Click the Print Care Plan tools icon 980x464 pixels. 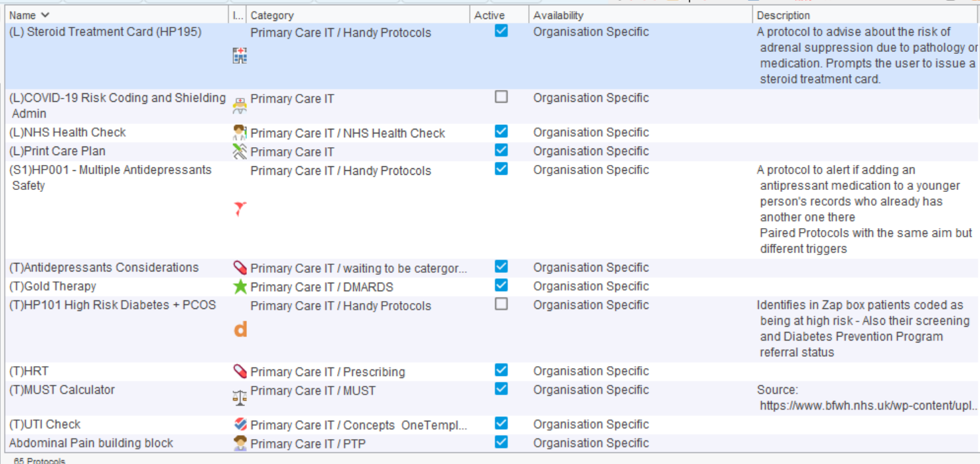tap(240, 152)
